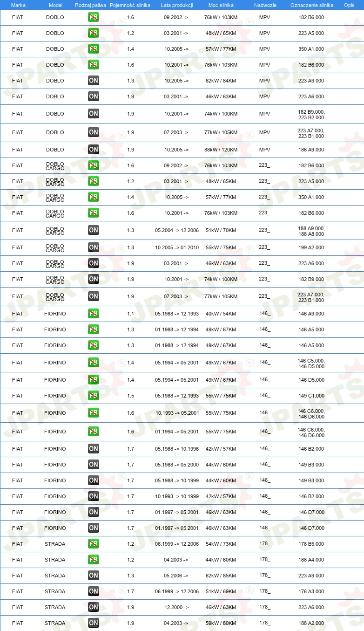Viewport: 364px width, 631px height.
Task: Select engine code 188 A2.000
Action: tap(311, 623)
